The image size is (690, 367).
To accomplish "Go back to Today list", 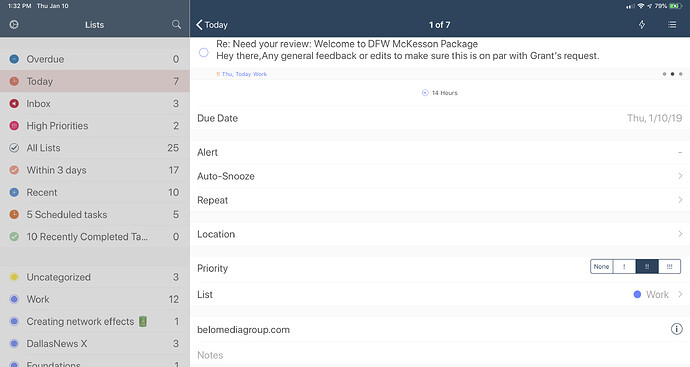I will click(212, 25).
